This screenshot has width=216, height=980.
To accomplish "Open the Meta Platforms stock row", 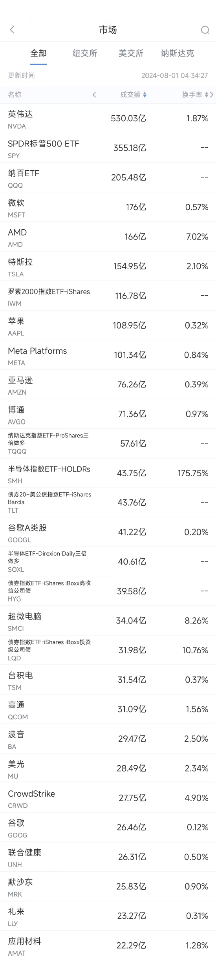I will (108, 355).
